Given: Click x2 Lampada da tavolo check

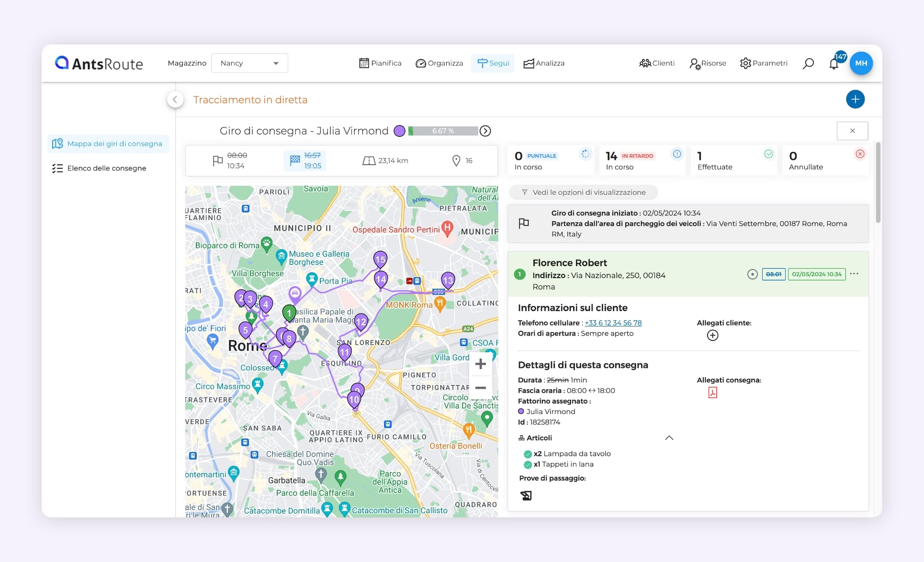Looking at the screenshot, I should coord(528,454).
